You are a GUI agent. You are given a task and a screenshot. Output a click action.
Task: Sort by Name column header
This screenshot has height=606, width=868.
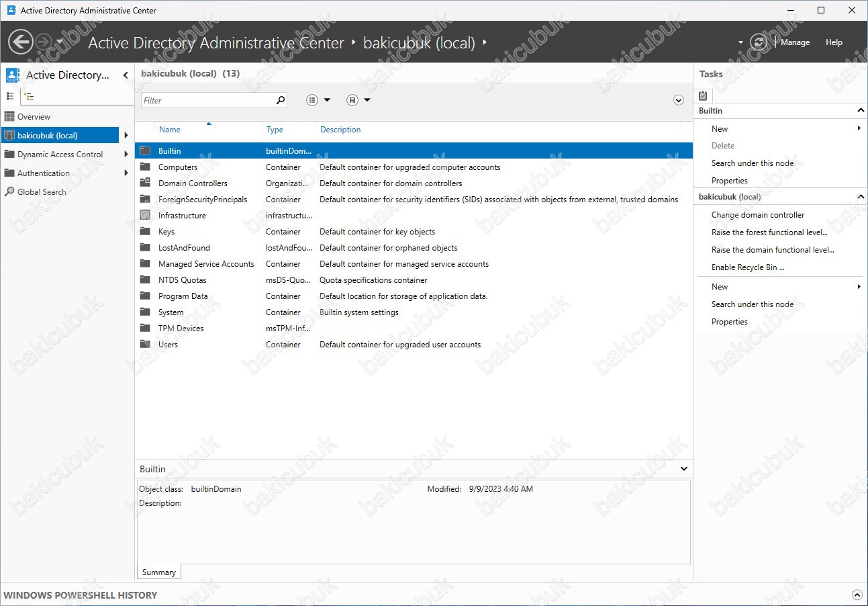coord(170,130)
